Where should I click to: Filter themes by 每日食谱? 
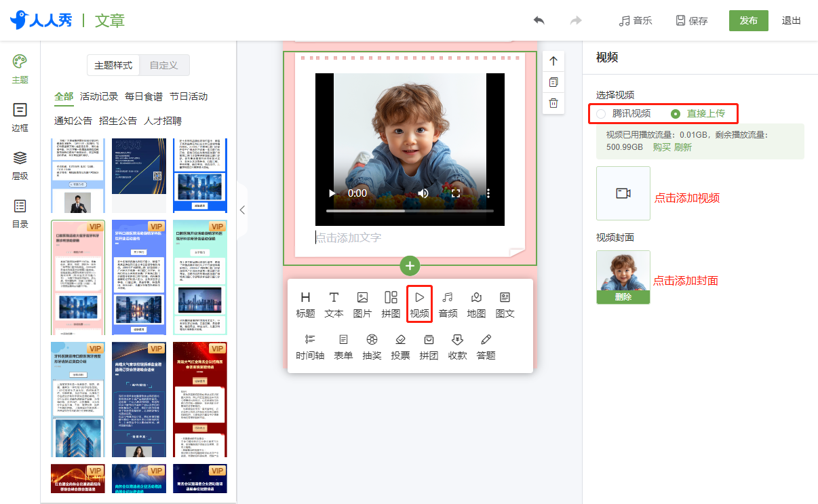coord(144,96)
